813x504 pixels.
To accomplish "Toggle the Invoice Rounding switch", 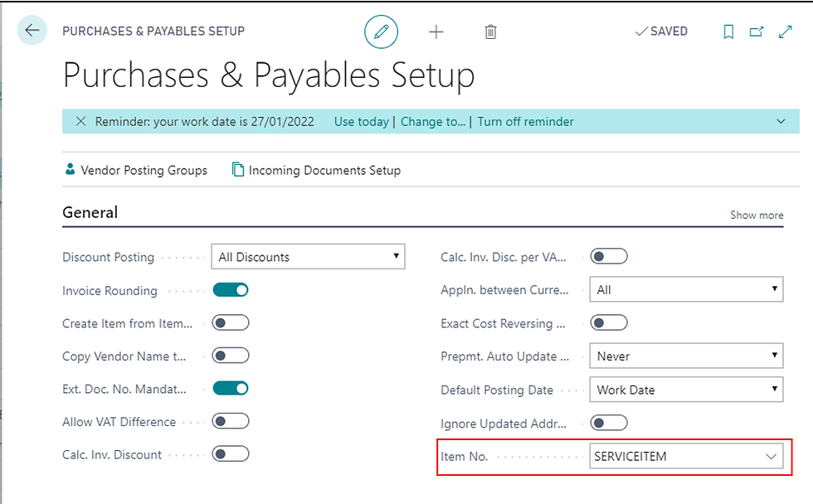I will click(x=231, y=290).
